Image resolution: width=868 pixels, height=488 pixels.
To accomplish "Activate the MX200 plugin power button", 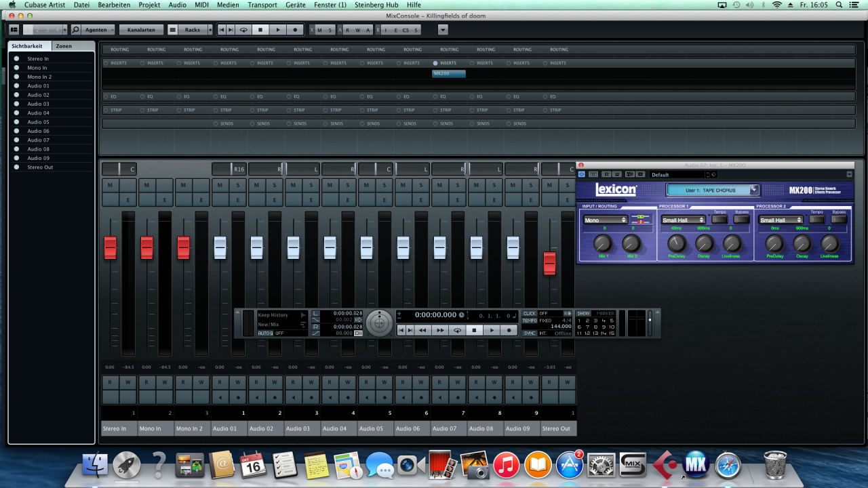I will (582, 174).
